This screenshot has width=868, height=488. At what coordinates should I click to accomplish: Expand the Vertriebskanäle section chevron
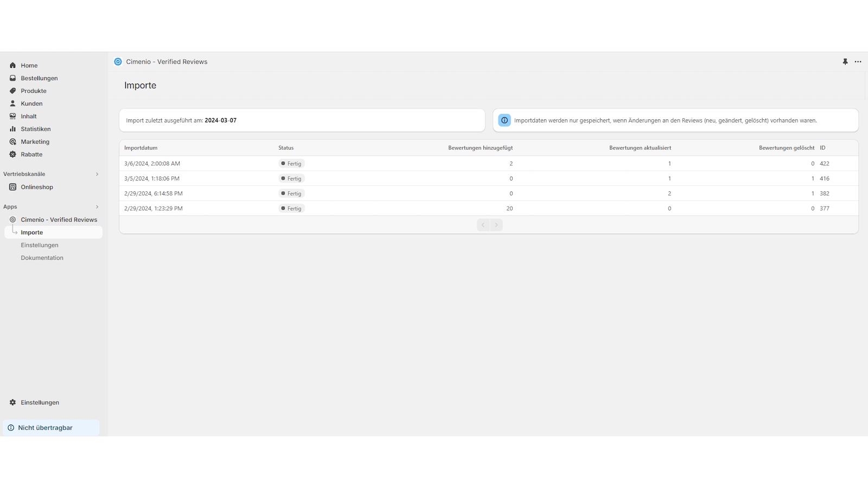(x=97, y=174)
